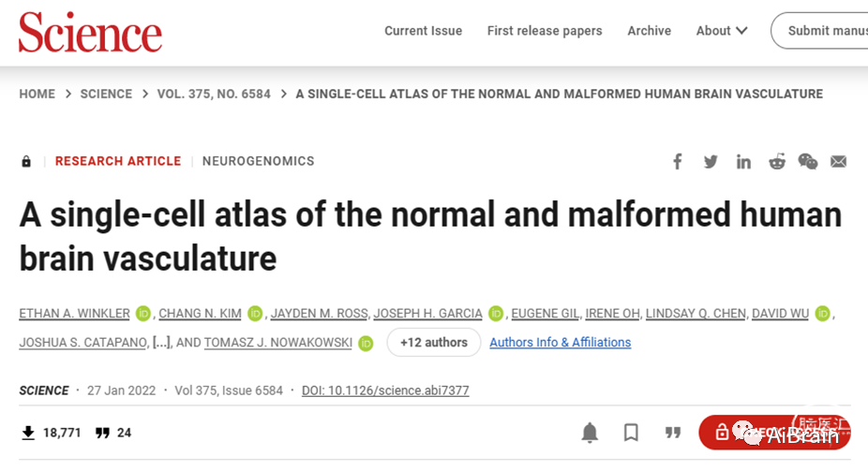
Task: Go to First release papers
Action: [545, 31]
